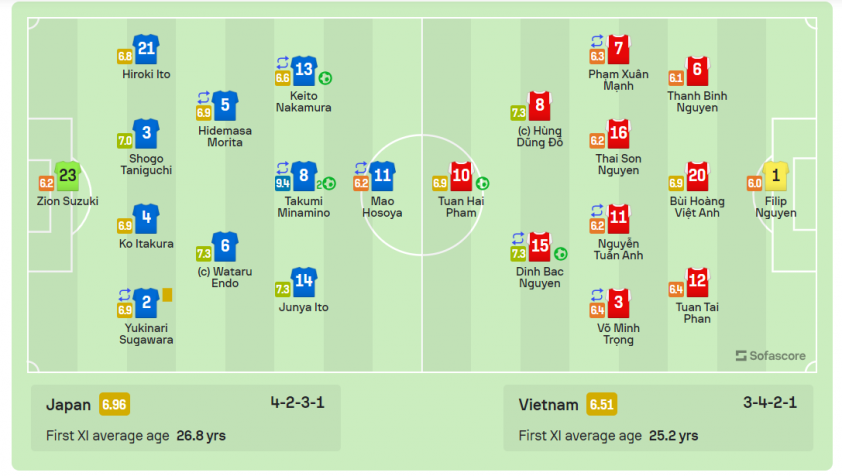Open the Wataru Endo player name
The height and width of the screenshot is (476, 842).
224,277
